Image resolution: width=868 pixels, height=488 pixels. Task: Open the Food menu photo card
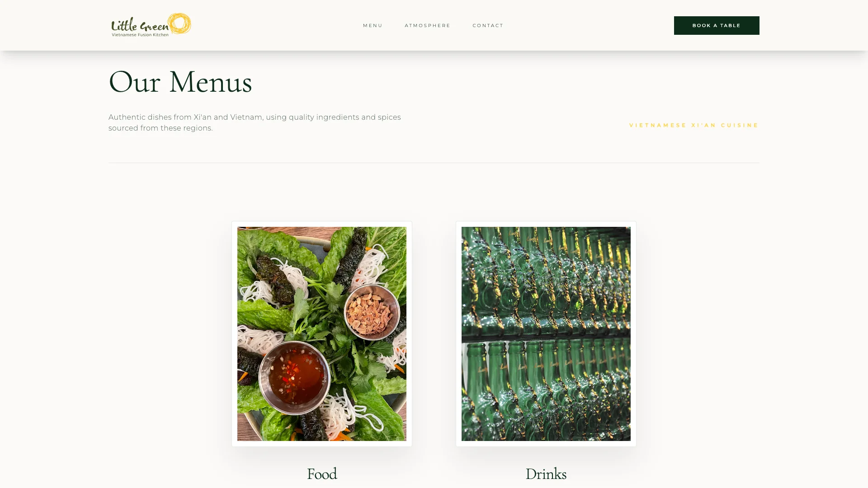322,334
